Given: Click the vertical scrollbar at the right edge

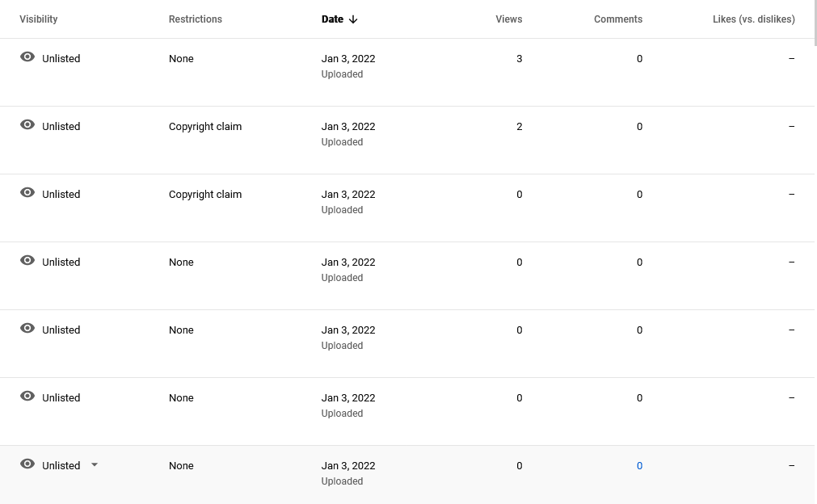Looking at the screenshot, I should pos(815,24).
